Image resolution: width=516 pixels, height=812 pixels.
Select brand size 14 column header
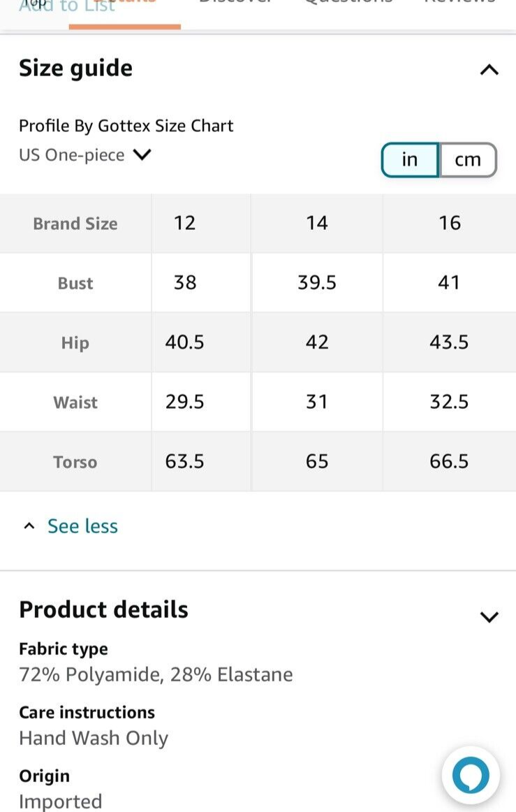point(317,223)
